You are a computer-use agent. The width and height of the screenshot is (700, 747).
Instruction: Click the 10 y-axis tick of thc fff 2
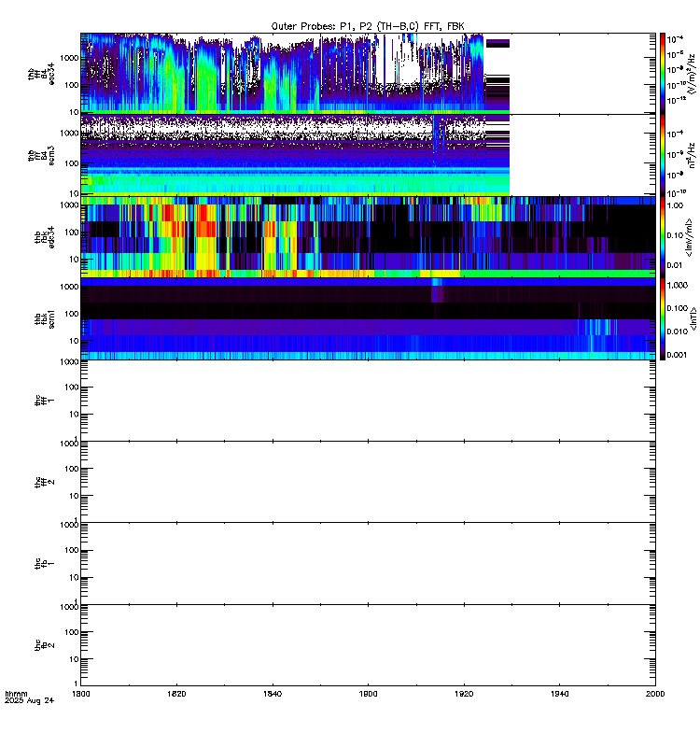(x=74, y=496)
